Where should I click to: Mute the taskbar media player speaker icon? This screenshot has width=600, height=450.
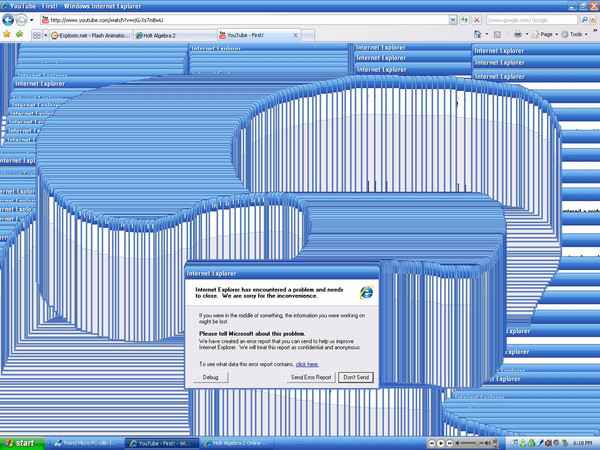coord(457,443)
